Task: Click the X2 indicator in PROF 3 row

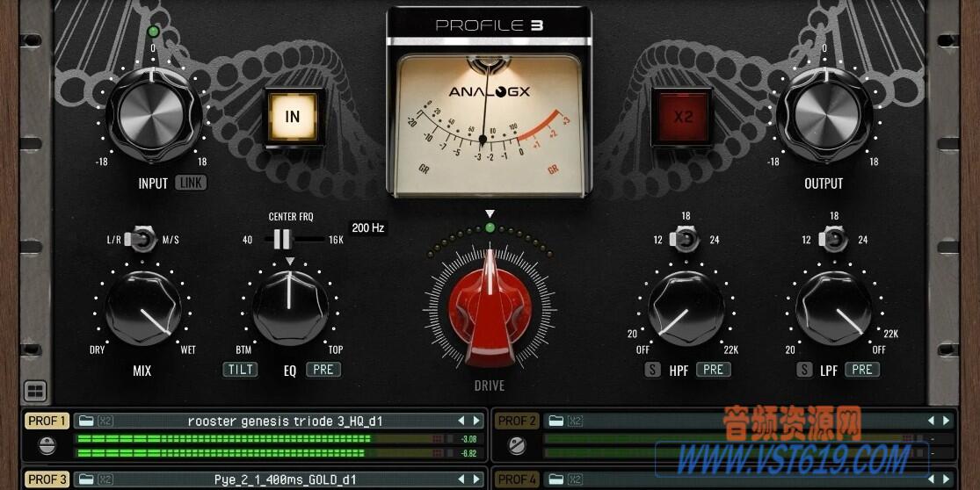Action: pos(105,479)
